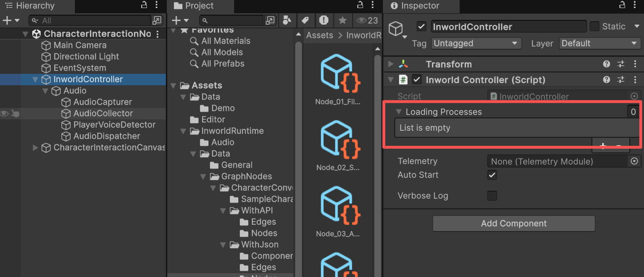This screenshot has width=644, height=277.
Task: Uncheck the Auto Start checkbox
Action: coord(492,175)
